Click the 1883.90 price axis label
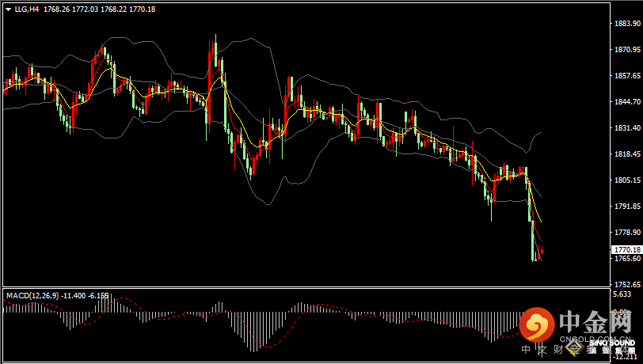 pyautogui.click(x=627, y=24)
